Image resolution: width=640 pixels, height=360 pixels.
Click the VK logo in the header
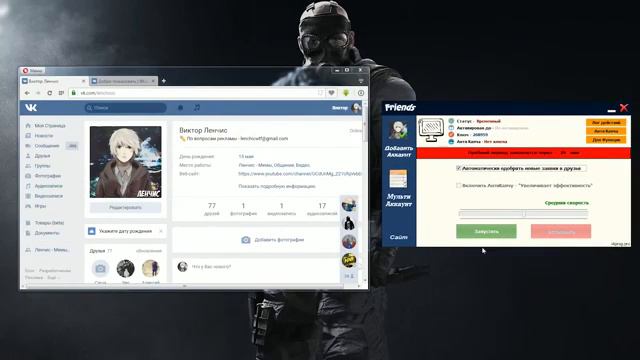31,107
